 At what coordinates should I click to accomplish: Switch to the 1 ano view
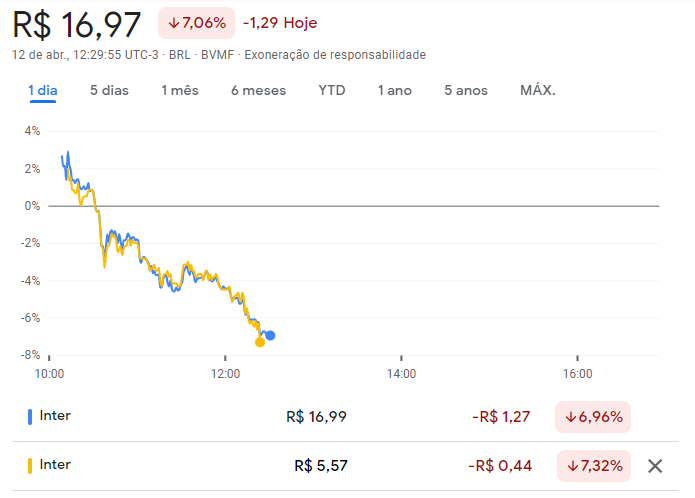pos(394,90)
